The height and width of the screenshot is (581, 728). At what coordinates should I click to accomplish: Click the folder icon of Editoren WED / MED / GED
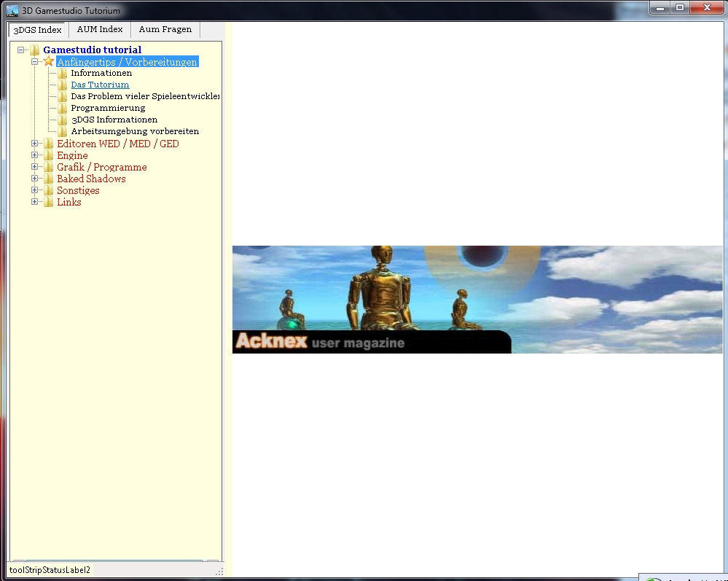[48, 144]
